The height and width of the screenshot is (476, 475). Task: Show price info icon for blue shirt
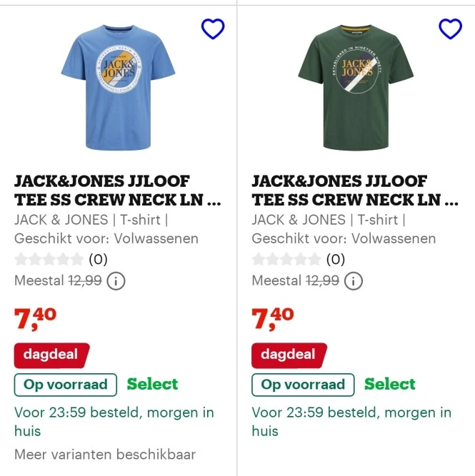116,281
